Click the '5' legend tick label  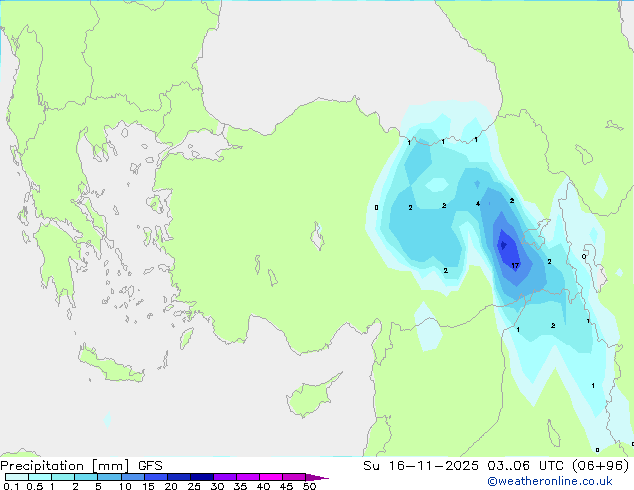pyautogui.click(x=98, y=486)
